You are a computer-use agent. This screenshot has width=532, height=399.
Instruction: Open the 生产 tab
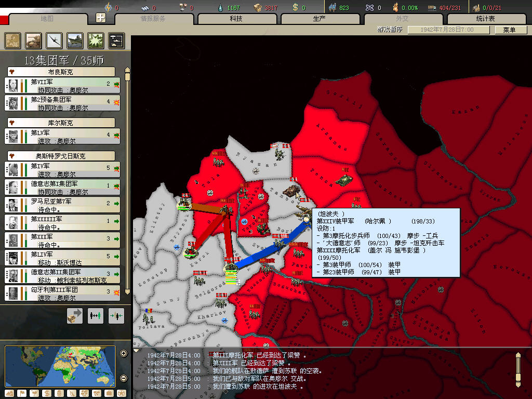click(319, 19)
